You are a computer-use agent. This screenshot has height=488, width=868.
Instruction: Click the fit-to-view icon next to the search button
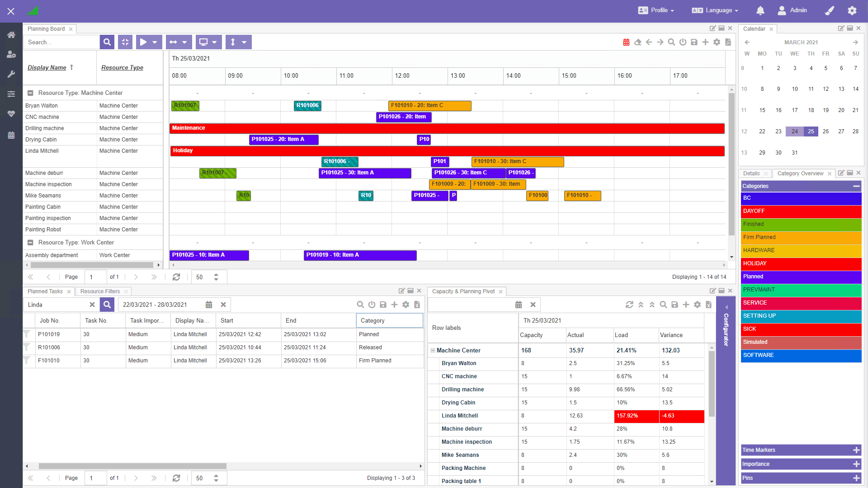pyautogui.click(x=125, y=42)
